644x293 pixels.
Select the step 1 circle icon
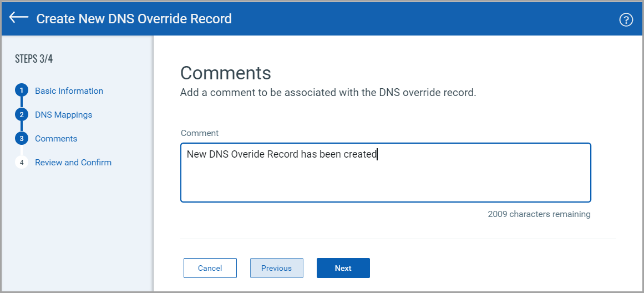pyautogui.click(x=22, y=90)
